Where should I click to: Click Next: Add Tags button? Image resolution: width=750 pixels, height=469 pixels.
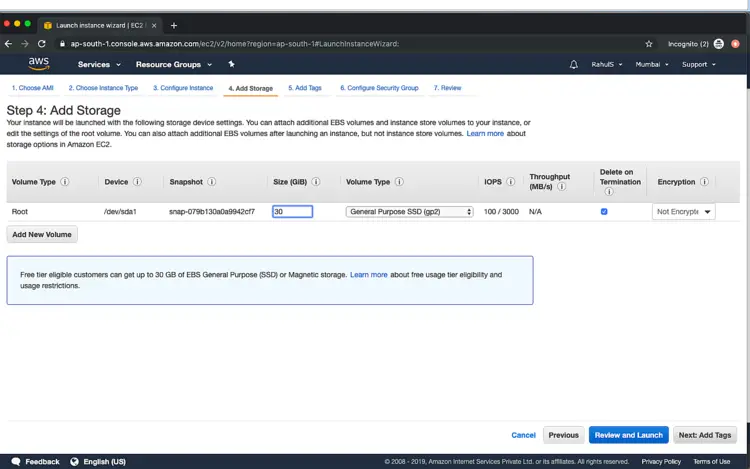[705, 435]
